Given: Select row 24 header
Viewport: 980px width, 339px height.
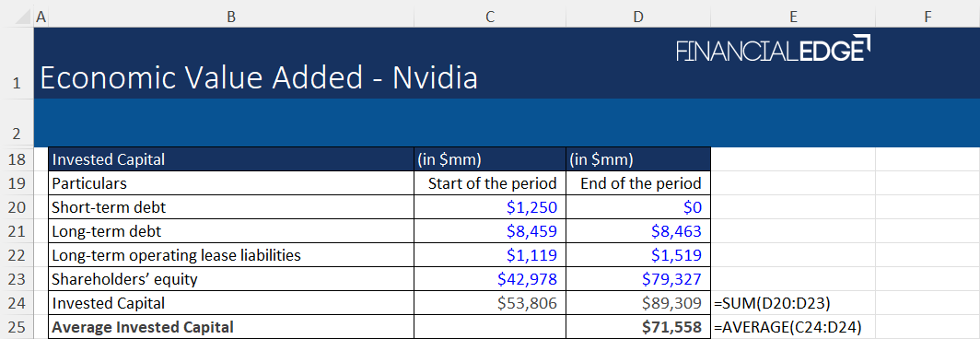Looking at the screenshot, I should tap(17, 303).
